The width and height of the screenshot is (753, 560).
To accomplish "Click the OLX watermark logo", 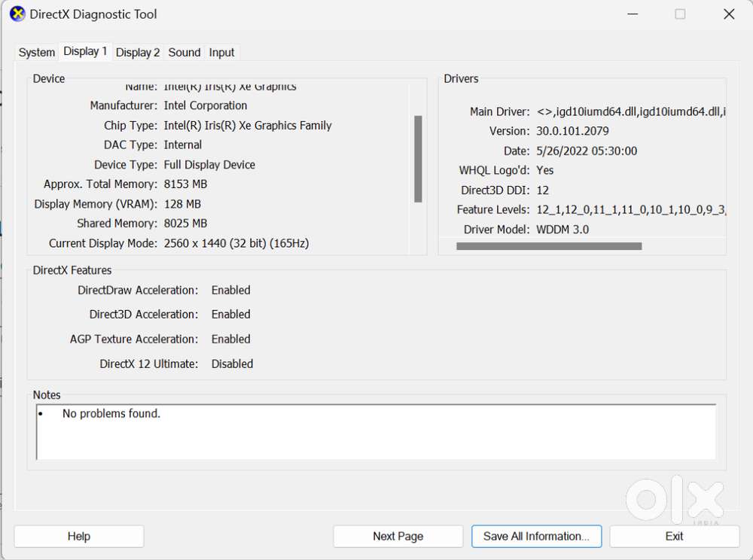I will pyautogui.click(x=674, y=500).
